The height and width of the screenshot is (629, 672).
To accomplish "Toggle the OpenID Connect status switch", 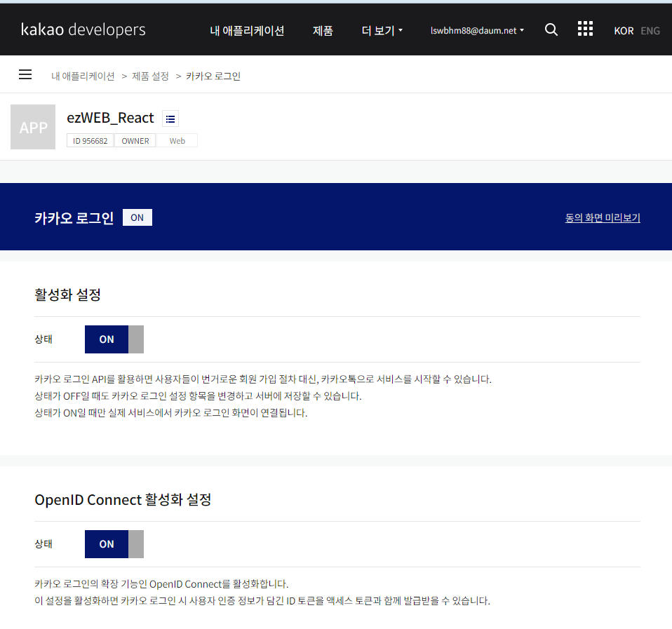I will [x=114, y=544].
